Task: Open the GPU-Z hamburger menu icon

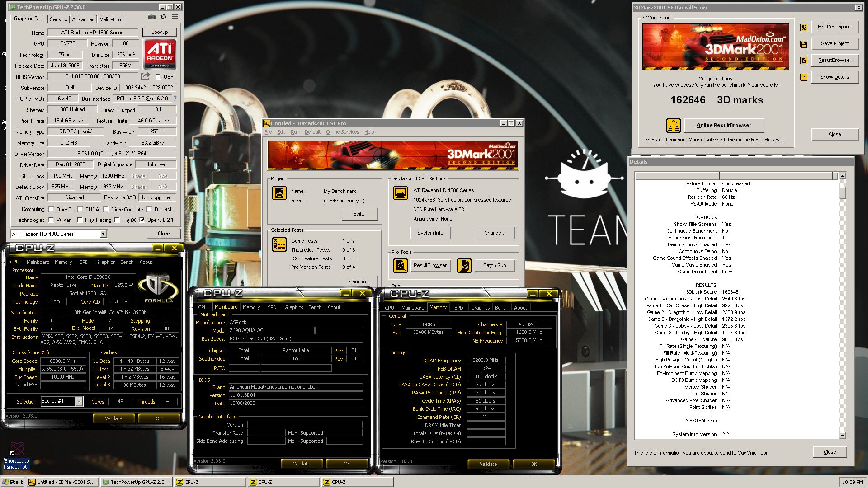Action: pos(175,17)
